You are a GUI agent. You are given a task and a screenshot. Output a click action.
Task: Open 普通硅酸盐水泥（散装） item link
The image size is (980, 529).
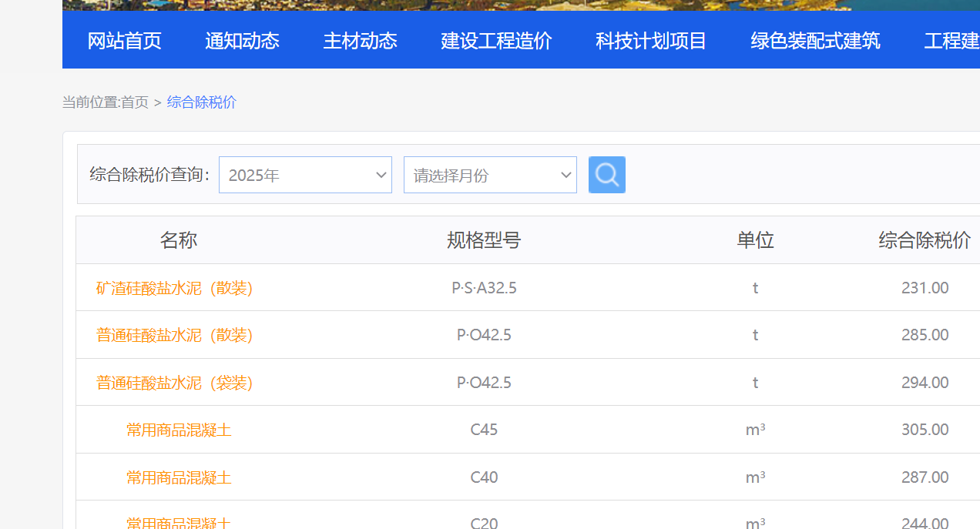(x=175, y=335)
